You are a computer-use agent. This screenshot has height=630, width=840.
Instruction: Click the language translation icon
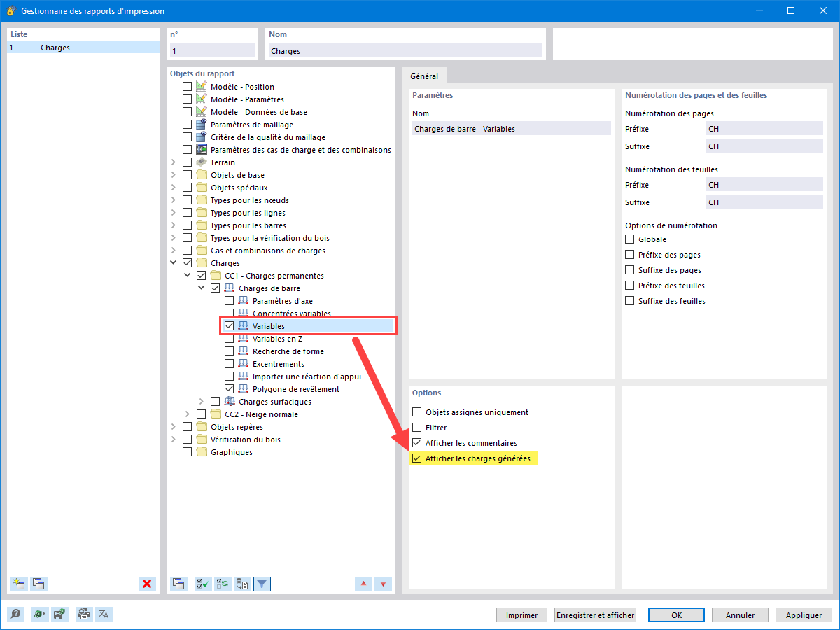[104, 614]
